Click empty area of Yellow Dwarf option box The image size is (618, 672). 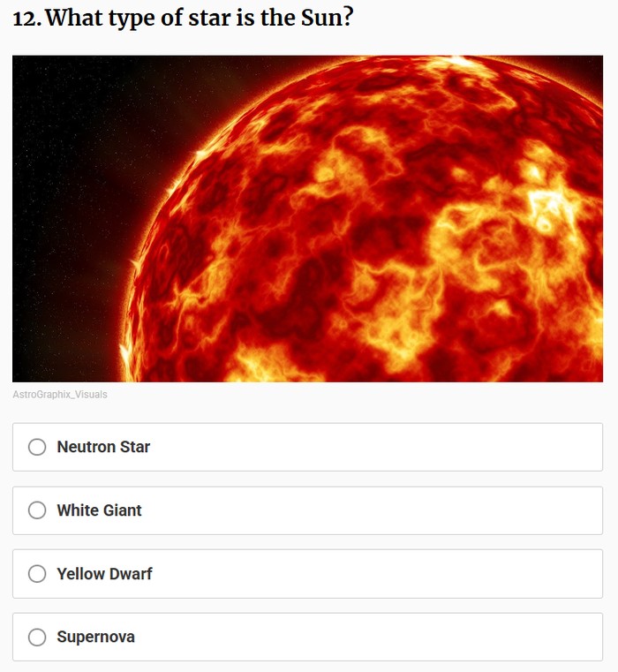point(397,574)
